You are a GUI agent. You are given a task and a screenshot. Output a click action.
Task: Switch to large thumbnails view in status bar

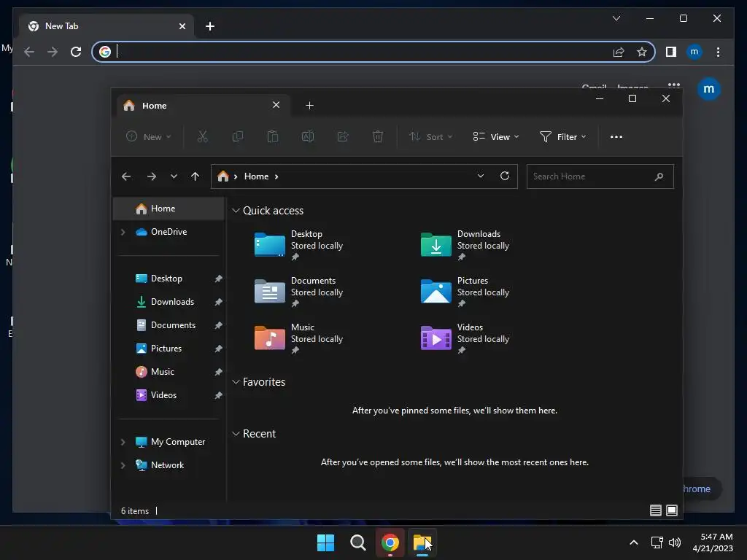pos(672,510)
